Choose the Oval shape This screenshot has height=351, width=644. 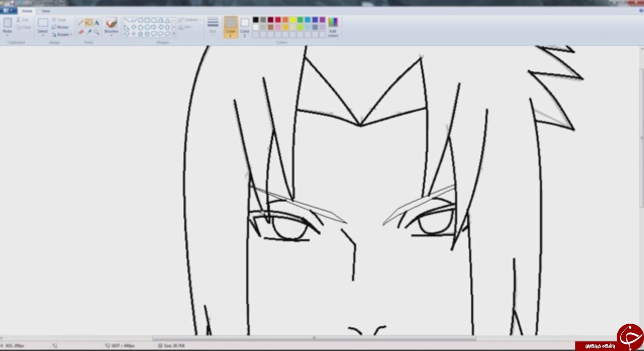click(x=140, y=21)
